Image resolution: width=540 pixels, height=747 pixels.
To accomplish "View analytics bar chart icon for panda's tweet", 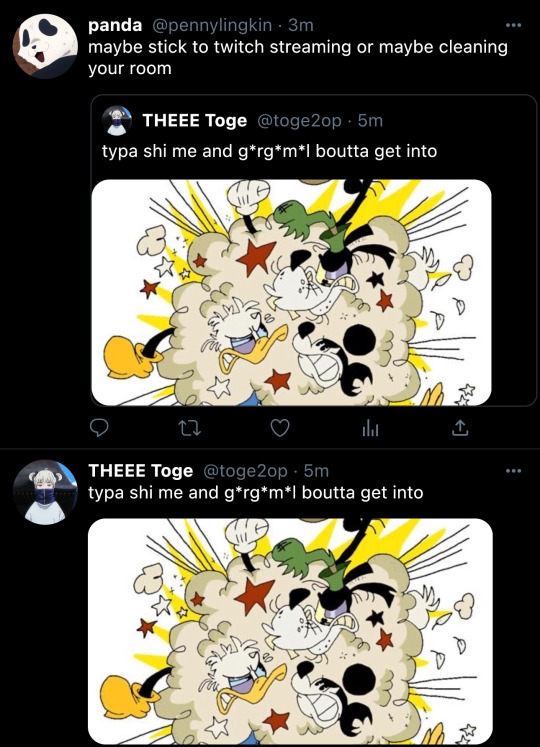I will tap(370, 428).
